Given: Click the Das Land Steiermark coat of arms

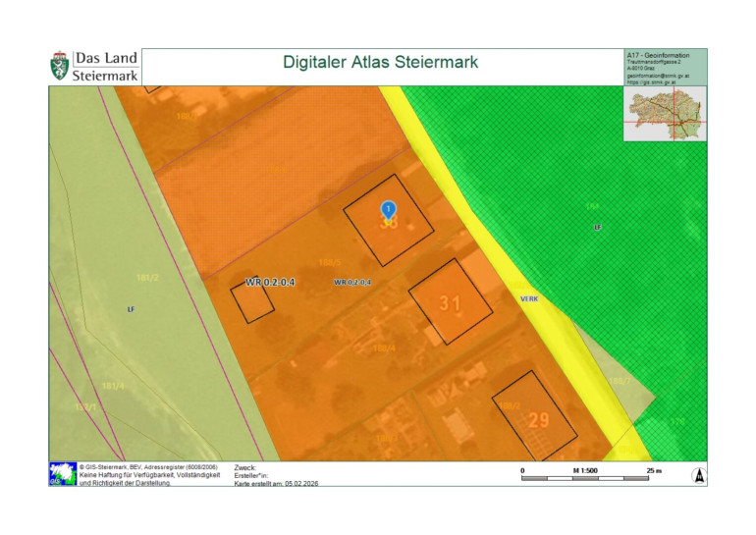Looking at the screenshot, I should [60, 66].
